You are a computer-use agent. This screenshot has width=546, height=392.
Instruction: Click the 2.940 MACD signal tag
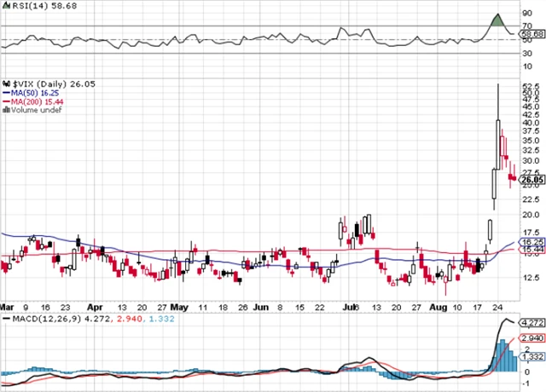click(x=532, y=338)
